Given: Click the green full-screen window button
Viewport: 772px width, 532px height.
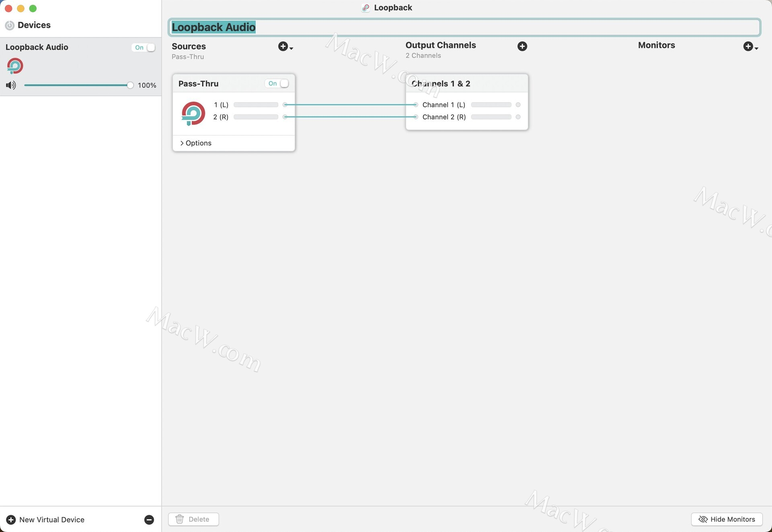Looking at the screenshot, I should point(33,8).
